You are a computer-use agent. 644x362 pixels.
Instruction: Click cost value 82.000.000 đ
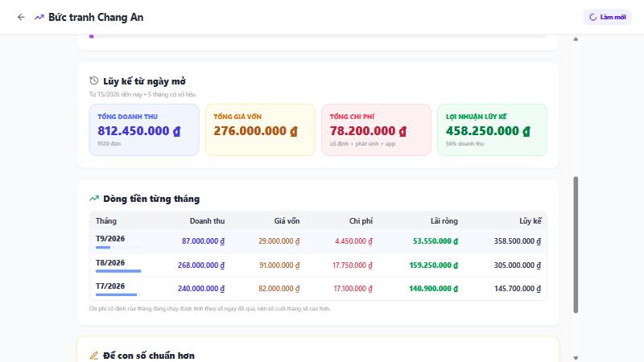279,289
